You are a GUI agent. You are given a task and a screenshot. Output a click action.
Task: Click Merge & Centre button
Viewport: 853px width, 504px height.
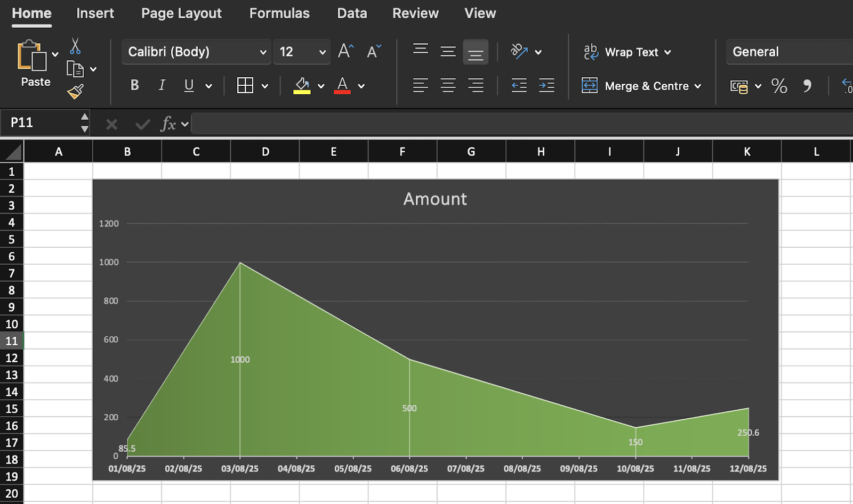[x=635, y=86]
